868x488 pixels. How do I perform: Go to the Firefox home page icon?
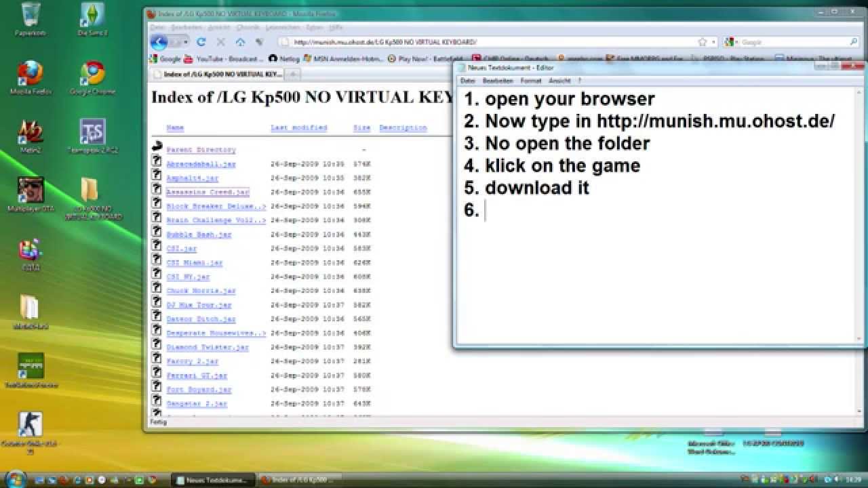[x=240, y=42]
